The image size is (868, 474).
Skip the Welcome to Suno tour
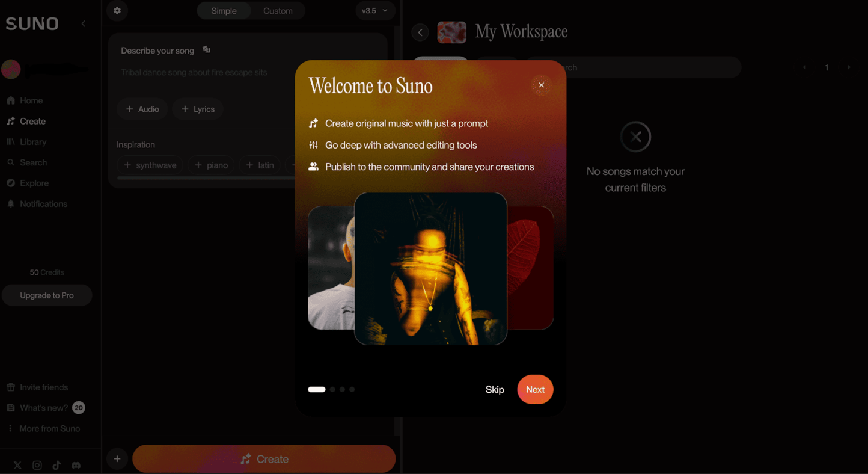tap(495, 390)
